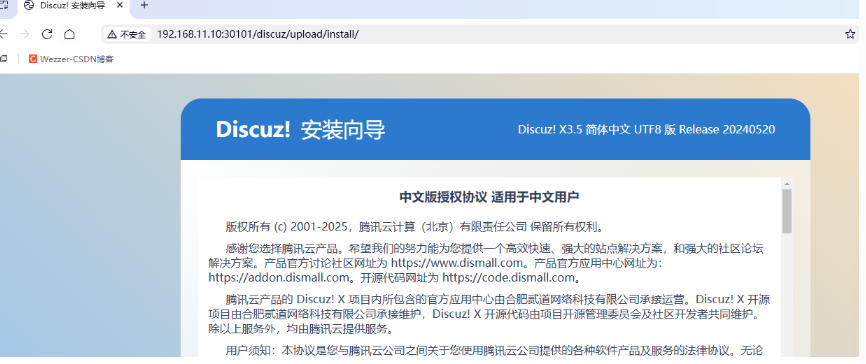Click the browser back arrow
This screenshot has width=866, height=364.
coord(3,34)
